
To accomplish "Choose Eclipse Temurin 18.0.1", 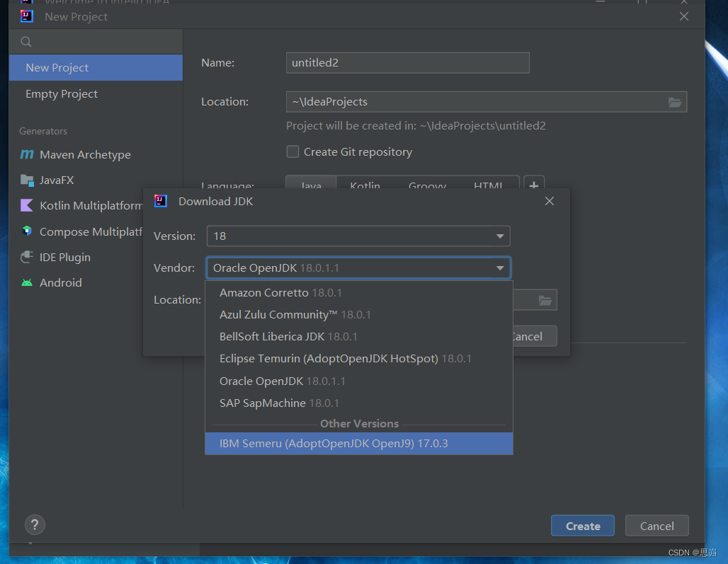I will pyautogui.click(x=359, y=359).
